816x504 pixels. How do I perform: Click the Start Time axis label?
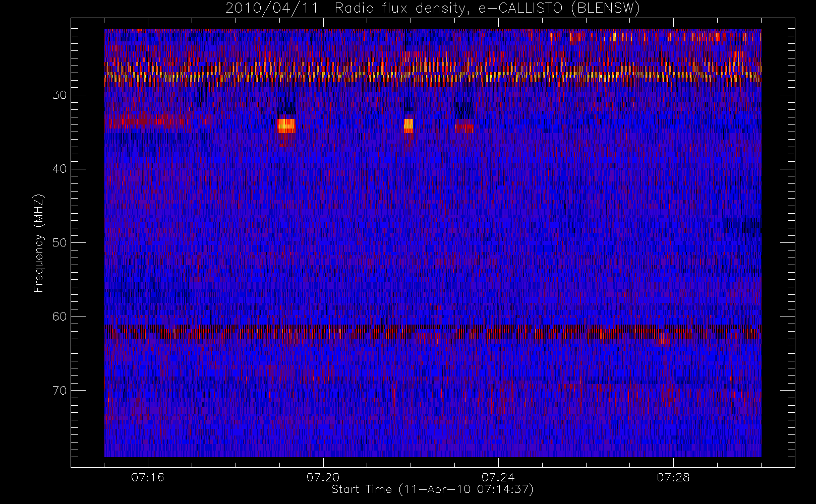432,489
